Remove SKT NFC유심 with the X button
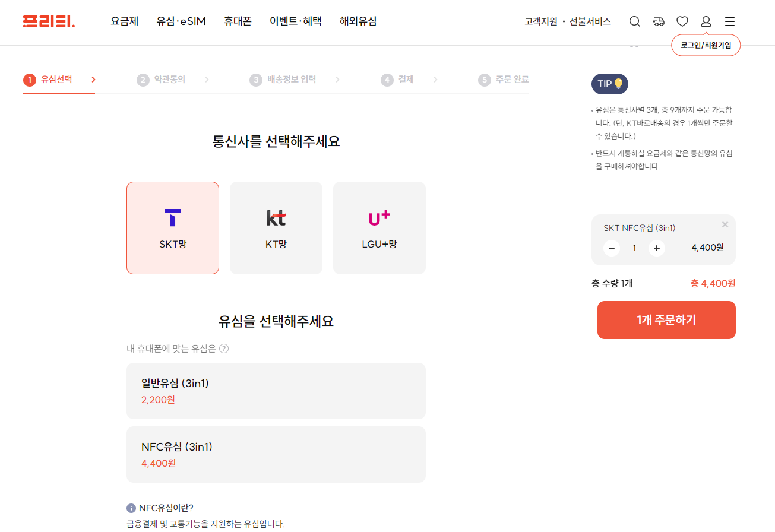 (725, 224)
